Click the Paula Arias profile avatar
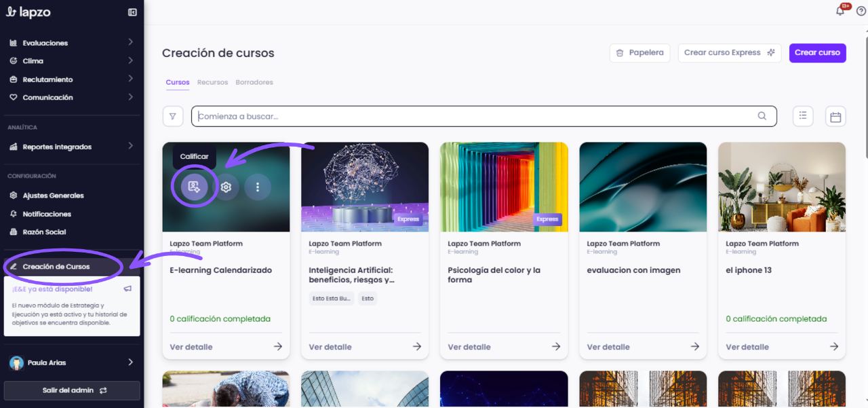The width and height of the screenshot is (868, 408). click(16, 363)
